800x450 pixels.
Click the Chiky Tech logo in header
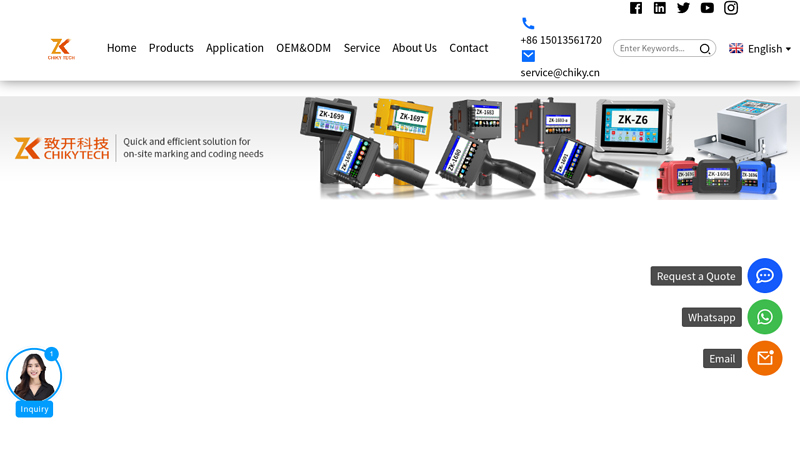click(x=61, y=49)
